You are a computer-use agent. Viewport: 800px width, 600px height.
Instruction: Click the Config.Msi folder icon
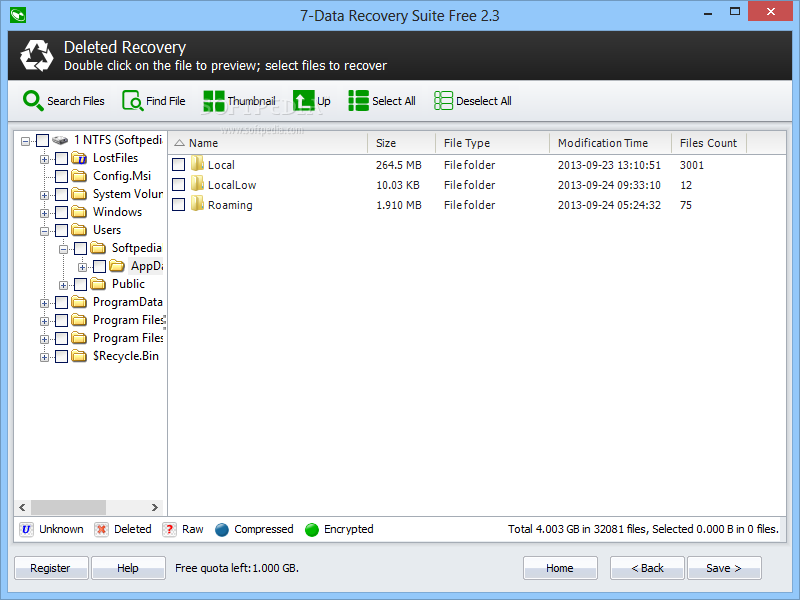[79, 176]
